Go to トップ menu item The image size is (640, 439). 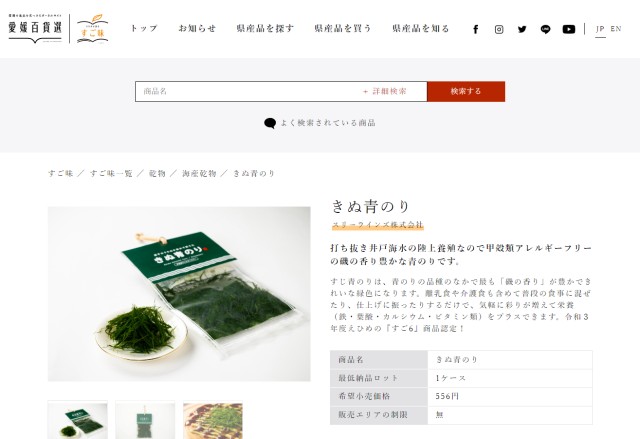[x=144, y=29]
